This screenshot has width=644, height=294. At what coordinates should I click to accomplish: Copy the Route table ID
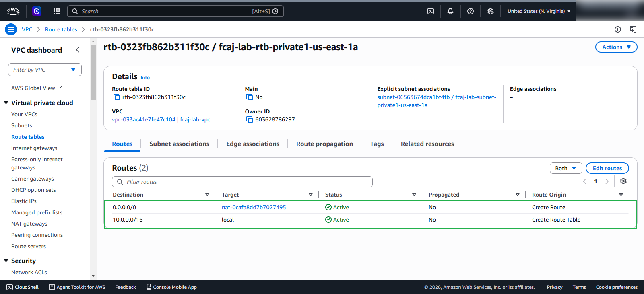click(117, 97)
